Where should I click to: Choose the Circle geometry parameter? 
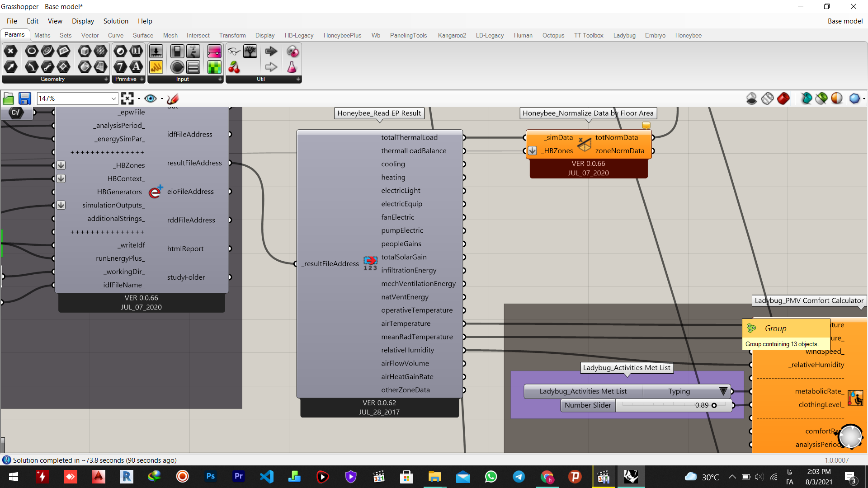[31, 51]
